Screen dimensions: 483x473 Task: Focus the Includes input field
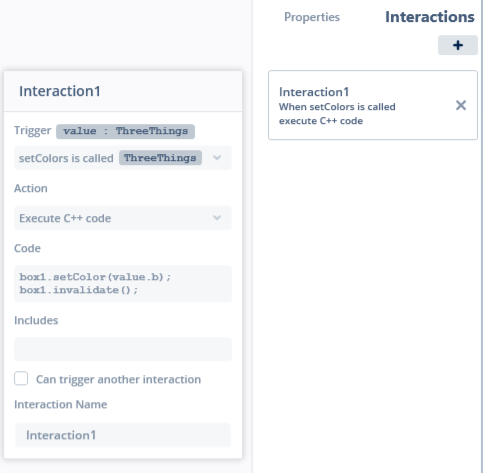click(x=123, y=349)
